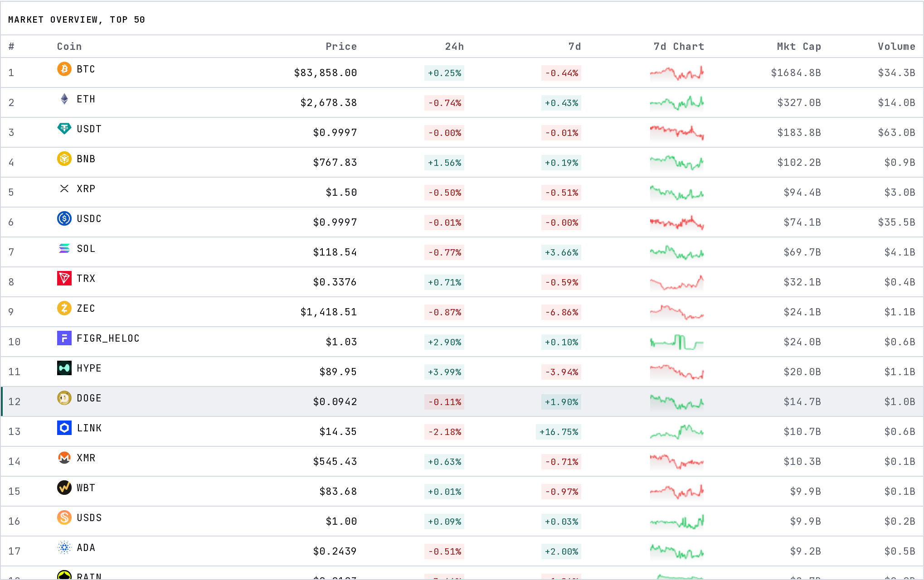This screenshot has height=580, width=924.
Task: Click the # rank column header
Action: coord(11,46)
